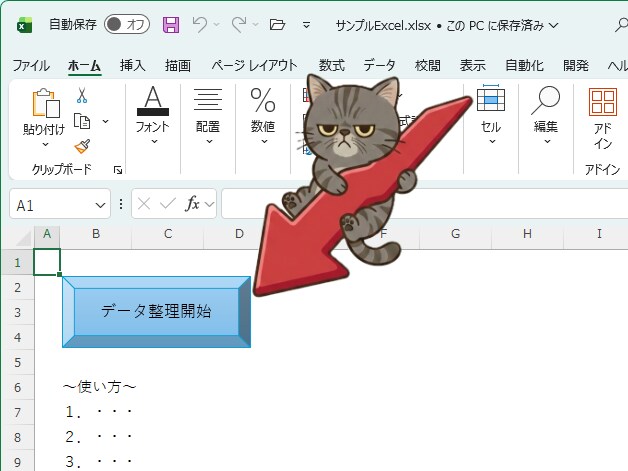
Task: Click the cell text '2. ・・・'
Action: (99, 437)
